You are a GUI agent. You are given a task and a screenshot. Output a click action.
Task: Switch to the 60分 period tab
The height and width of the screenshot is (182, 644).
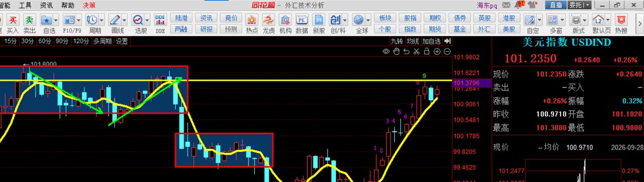(x=44, y=41)
